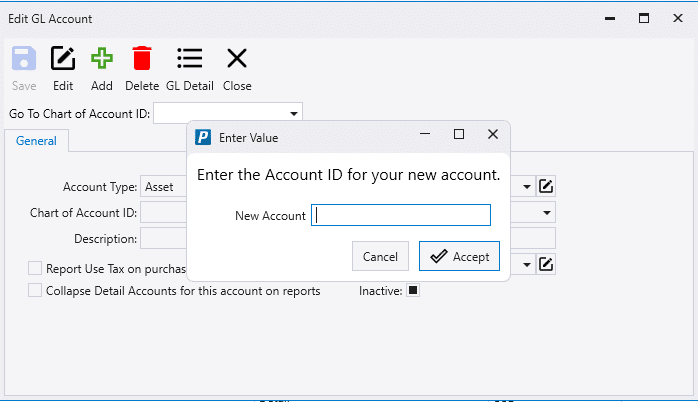Open Go To Chart of Account ID dropdown
The width and height of the screenshot is (698, 402).
[x=293, y=114]
